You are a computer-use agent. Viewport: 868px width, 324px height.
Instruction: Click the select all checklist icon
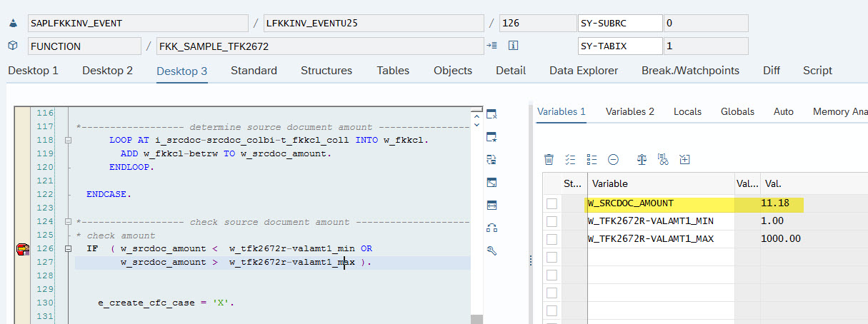pos(570,159)
